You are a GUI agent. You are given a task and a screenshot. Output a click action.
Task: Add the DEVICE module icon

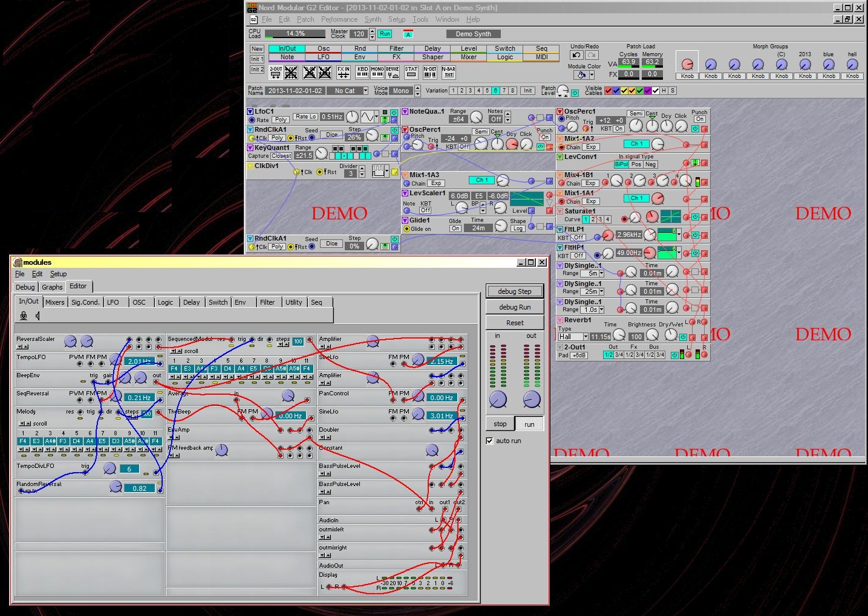coord(393,73)
